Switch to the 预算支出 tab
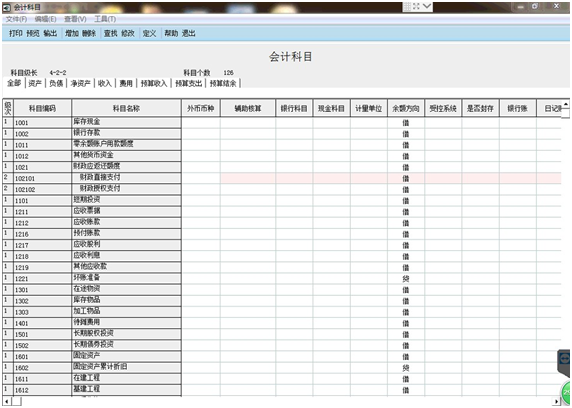Viewport: 572px width, 408px height. pos(189,83)
